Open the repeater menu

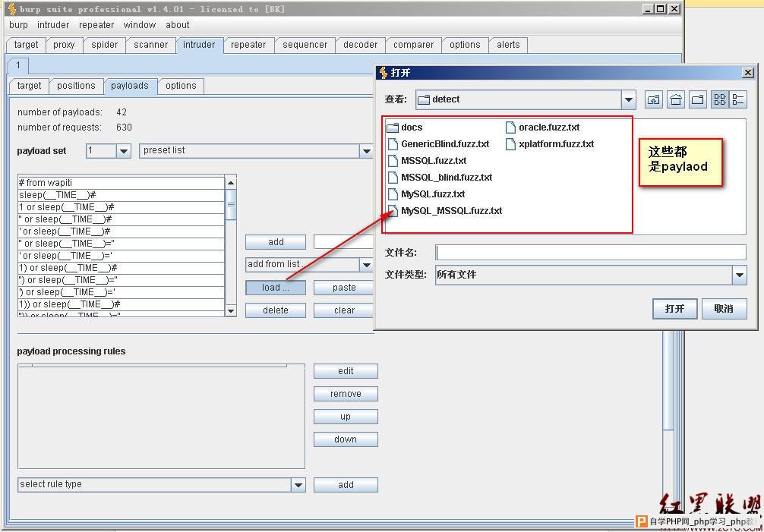coord(96,25)
